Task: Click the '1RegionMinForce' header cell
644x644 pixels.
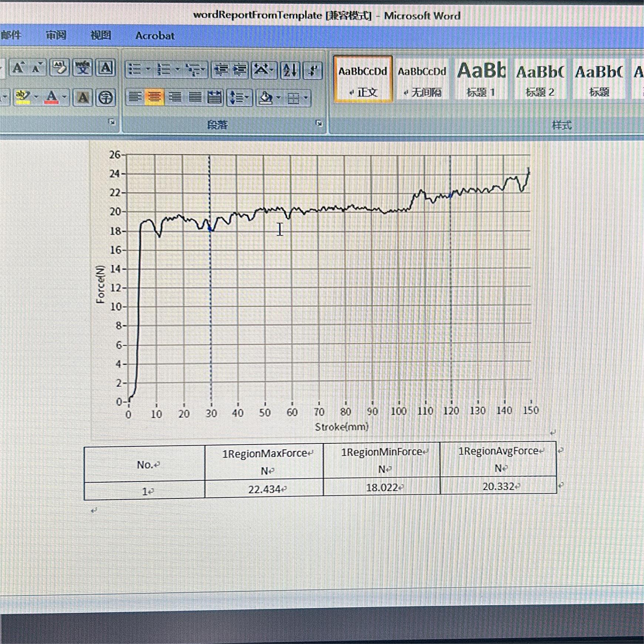Action: (382, 460)
